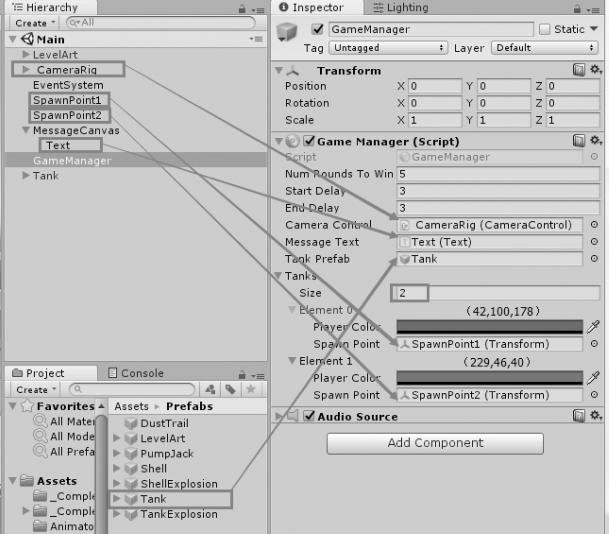609x534 pixels.
Task: Open Transform component help book icon
Action: (579, 70)
